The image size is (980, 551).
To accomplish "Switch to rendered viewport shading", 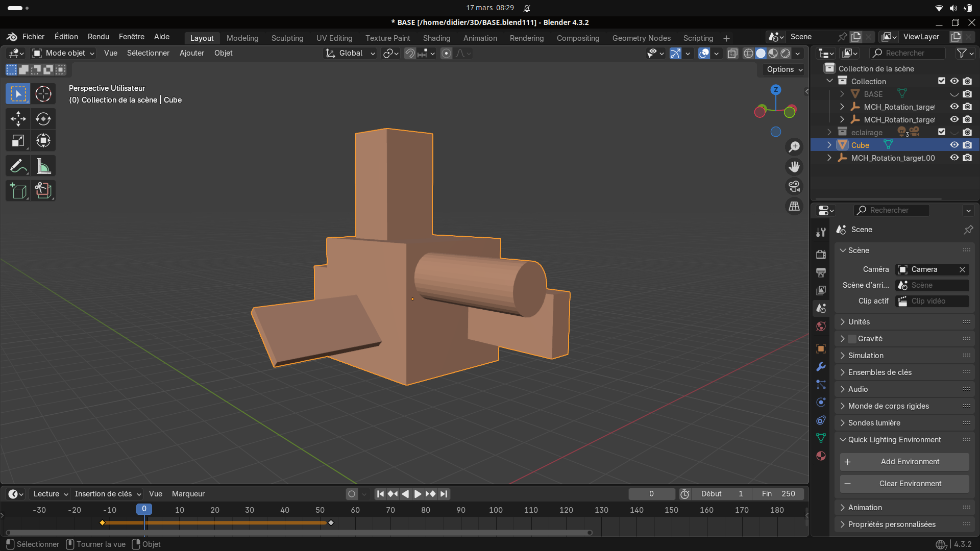I will tap(786, 53).
